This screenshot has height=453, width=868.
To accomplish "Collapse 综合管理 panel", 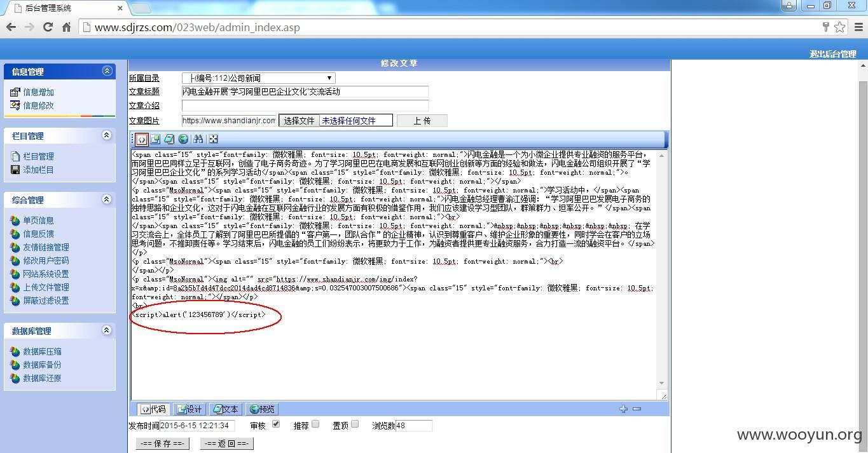I will pos(107,199).
